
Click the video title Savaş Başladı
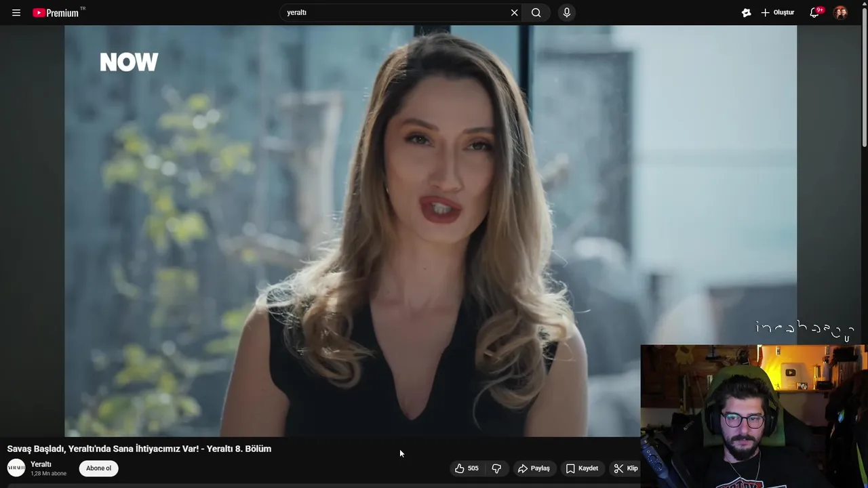click(139, 449)
